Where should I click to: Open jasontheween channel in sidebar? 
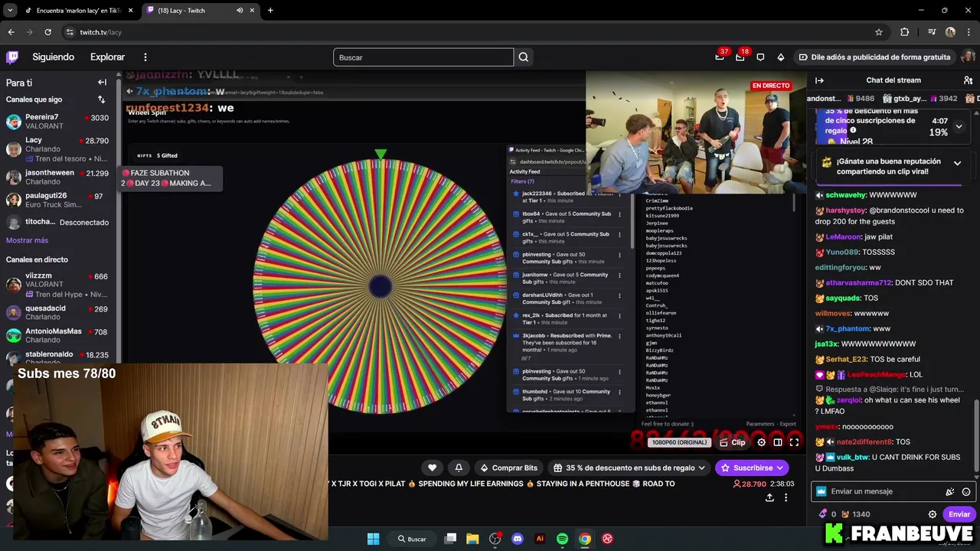point(57,177)
